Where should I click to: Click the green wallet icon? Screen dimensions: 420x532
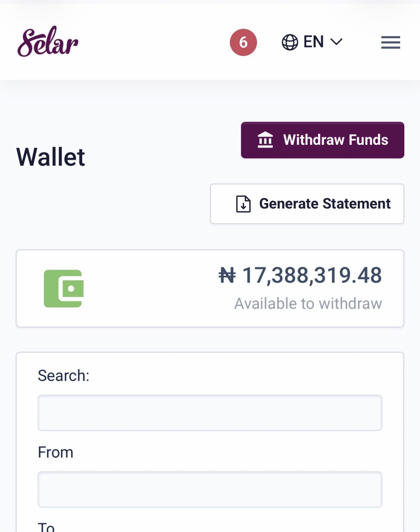point(64,288)
